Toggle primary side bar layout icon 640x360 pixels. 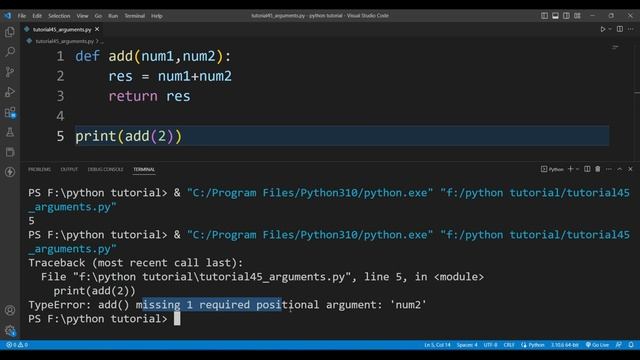coord(544,16)
